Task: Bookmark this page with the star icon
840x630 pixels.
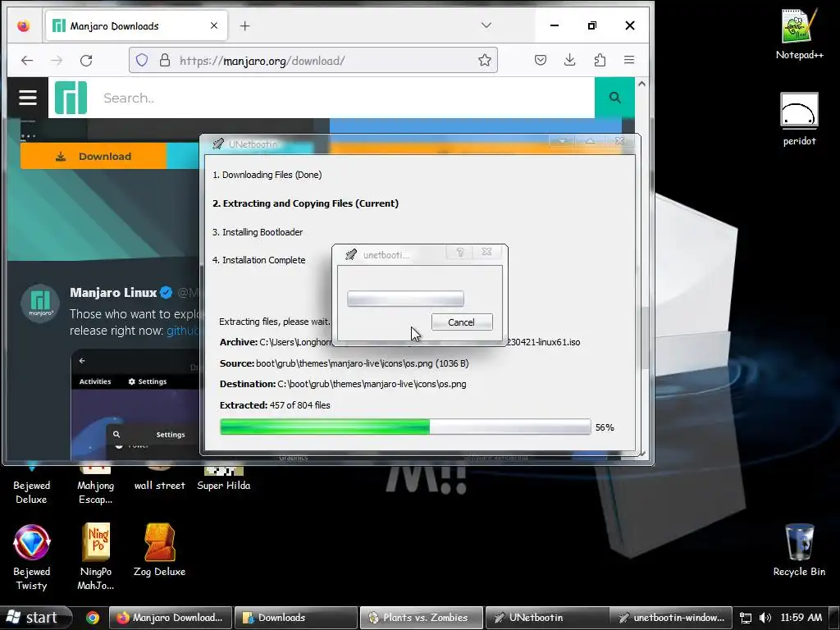Action: [484, 60]
